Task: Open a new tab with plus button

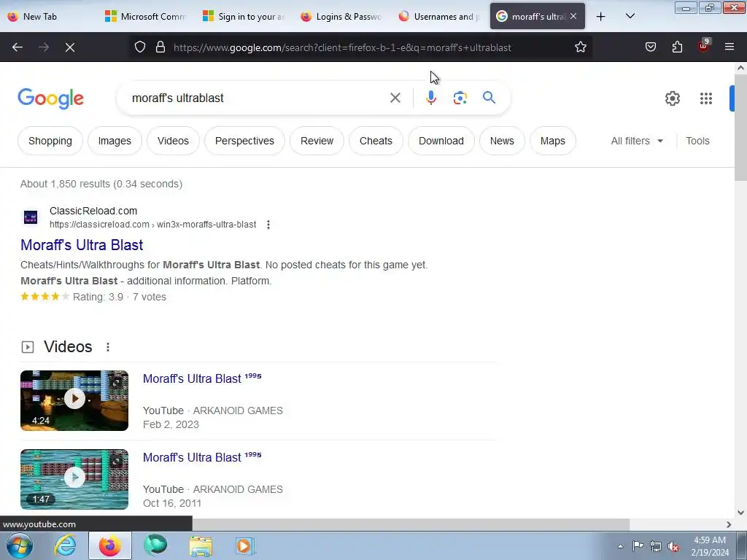Action: 601,17
